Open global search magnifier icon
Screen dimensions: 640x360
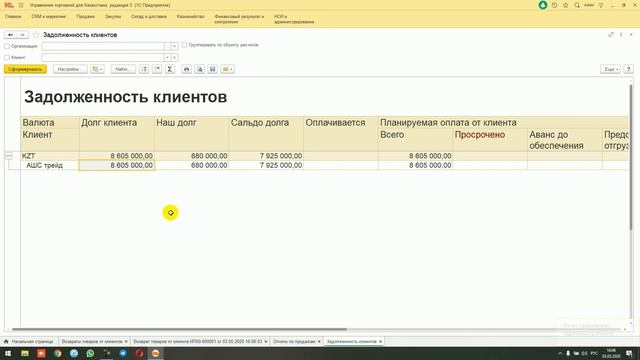pos(577,5)
